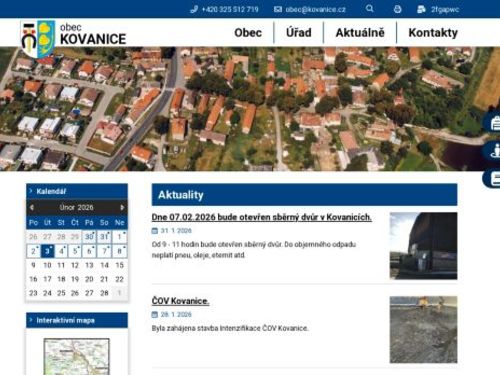
Task: Select calendar day 7 in February
Action: [x=104, y=251]
